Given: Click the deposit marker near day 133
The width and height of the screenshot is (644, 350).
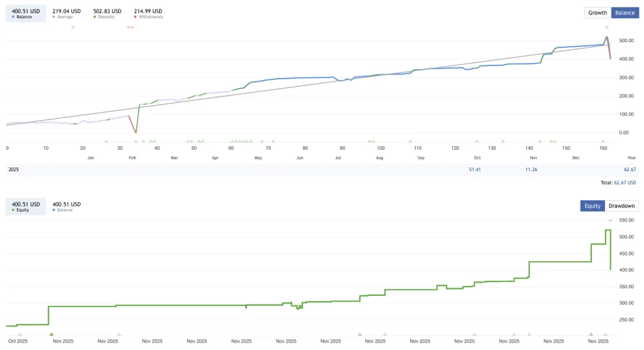Looking at the screenshot, I should click(x=502, y=141).
